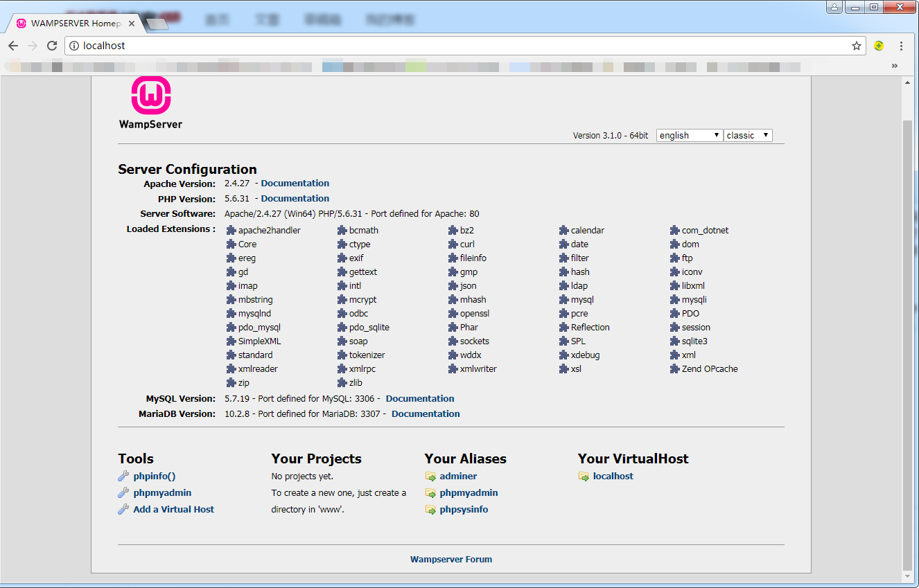Image resolution: width=919 pixels, height=588 pixels.
Task: Open phpmyadmin under Your Aliases
Action: (469, 492)
